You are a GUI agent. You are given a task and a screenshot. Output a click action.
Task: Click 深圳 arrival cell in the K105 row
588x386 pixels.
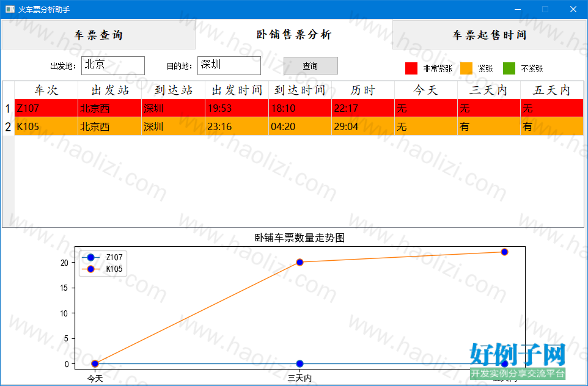(173, 126)
